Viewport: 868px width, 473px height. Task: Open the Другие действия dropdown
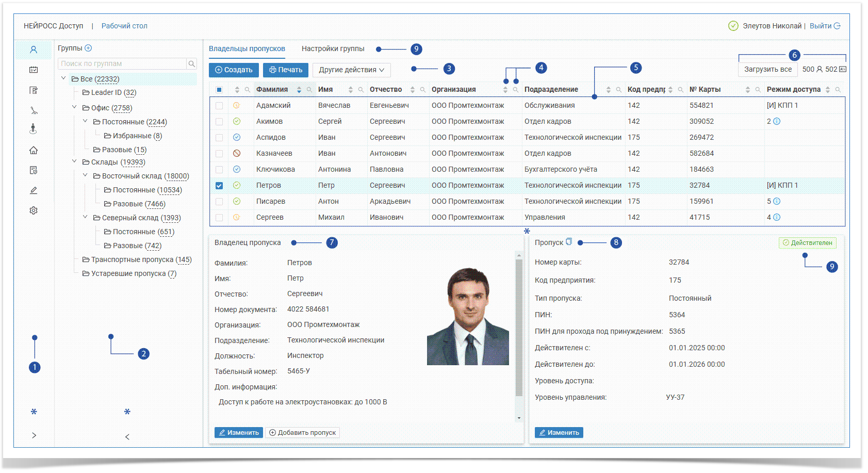click(351, 70)
